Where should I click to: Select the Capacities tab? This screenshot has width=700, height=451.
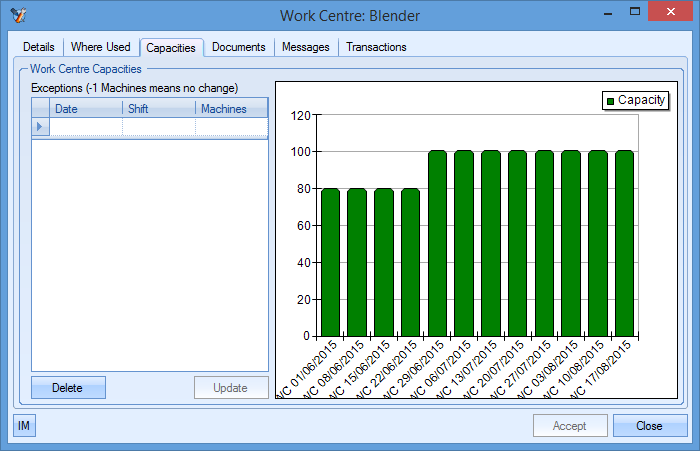click(x=171, y=48)
